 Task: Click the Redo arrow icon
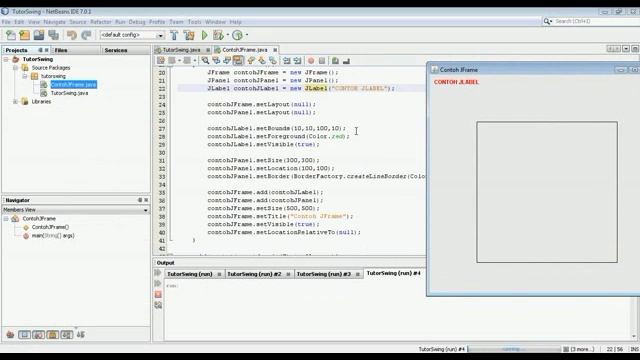coord(86,35)
